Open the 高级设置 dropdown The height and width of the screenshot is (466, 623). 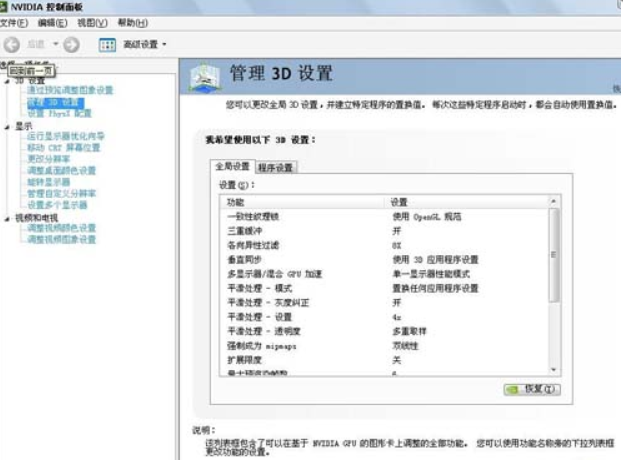coord(145,44)
